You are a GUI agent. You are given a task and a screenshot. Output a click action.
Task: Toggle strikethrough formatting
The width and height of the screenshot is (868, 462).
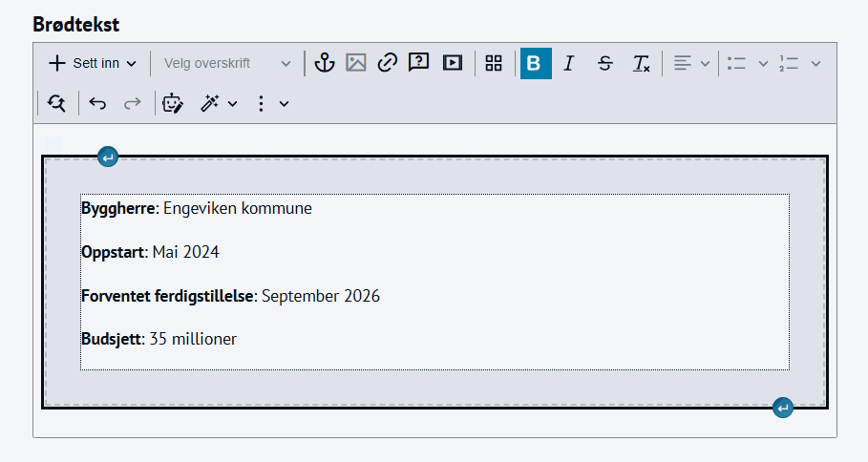pyautogui.click(x=604, y=64)
